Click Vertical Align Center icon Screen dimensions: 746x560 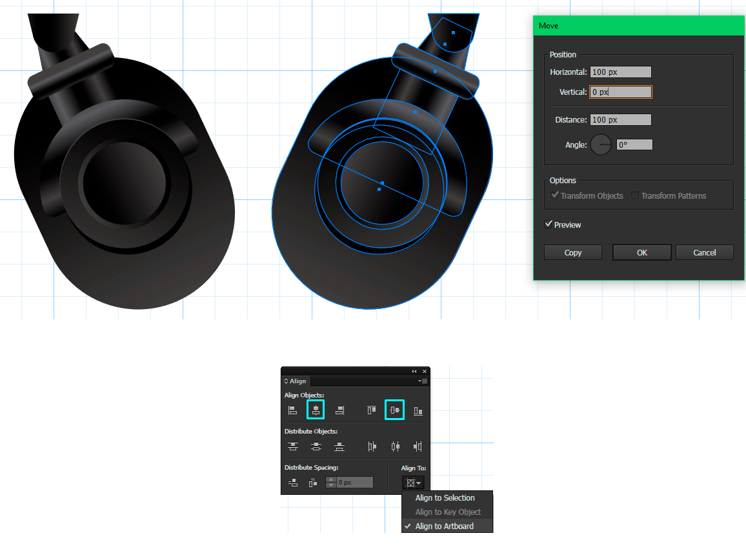click(394, 410)
